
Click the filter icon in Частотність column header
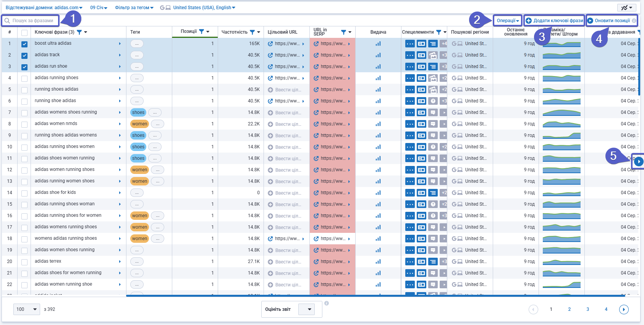click(252, 32)
